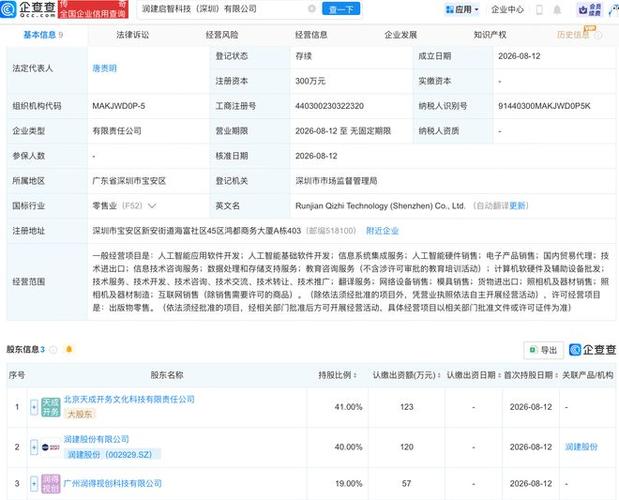Select 组织机构代码 MAKJWD0P-5
The width and height of the screenshot is (619, 500).
tap(118, 106)
